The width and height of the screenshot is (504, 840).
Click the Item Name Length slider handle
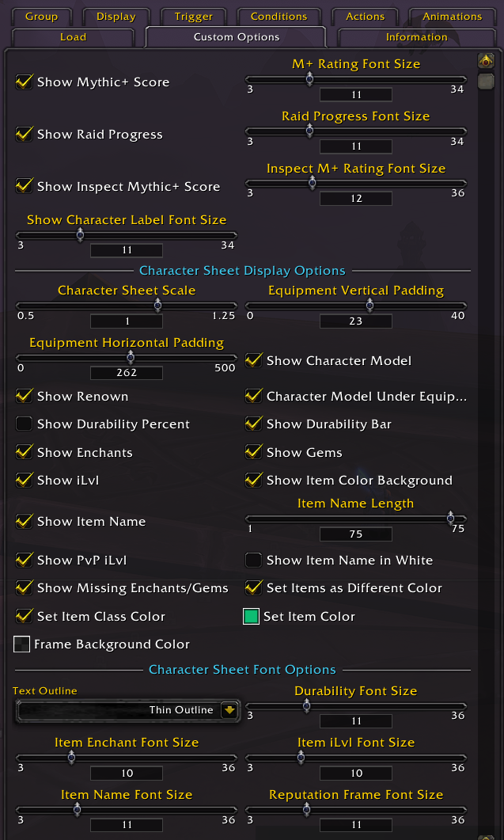pos(451,518)
